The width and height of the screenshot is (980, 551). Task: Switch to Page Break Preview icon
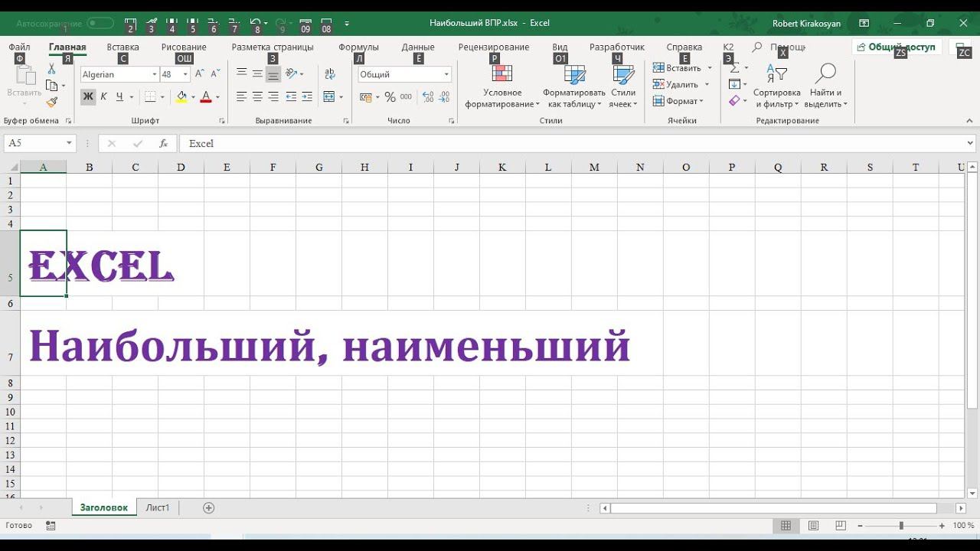tap(841, 526)
